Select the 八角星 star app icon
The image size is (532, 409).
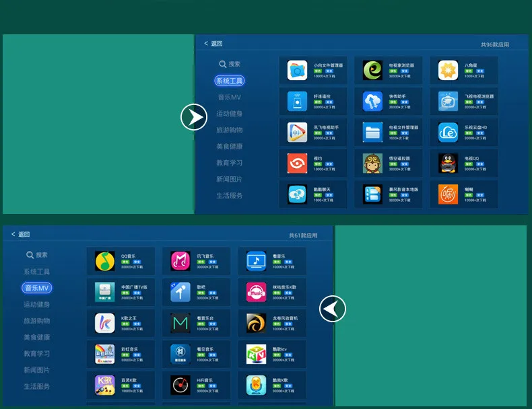[x=448, y=71]
